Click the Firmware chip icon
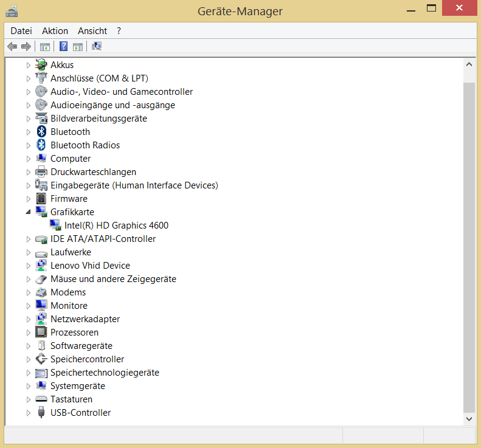Screen dimensions: 481x448 [41, 198]
